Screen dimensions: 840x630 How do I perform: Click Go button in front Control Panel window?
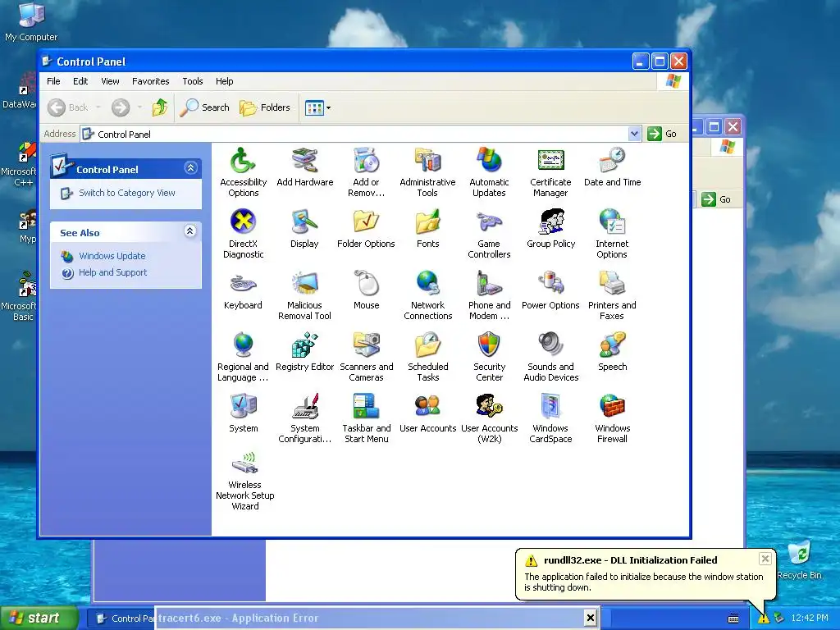[x=662, y=134]
